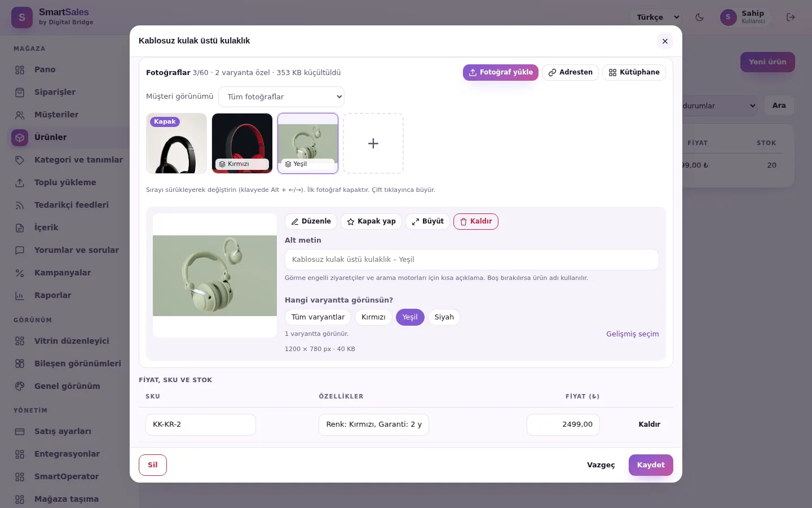Click the Fotoğraf yükle button

point(501,72)
